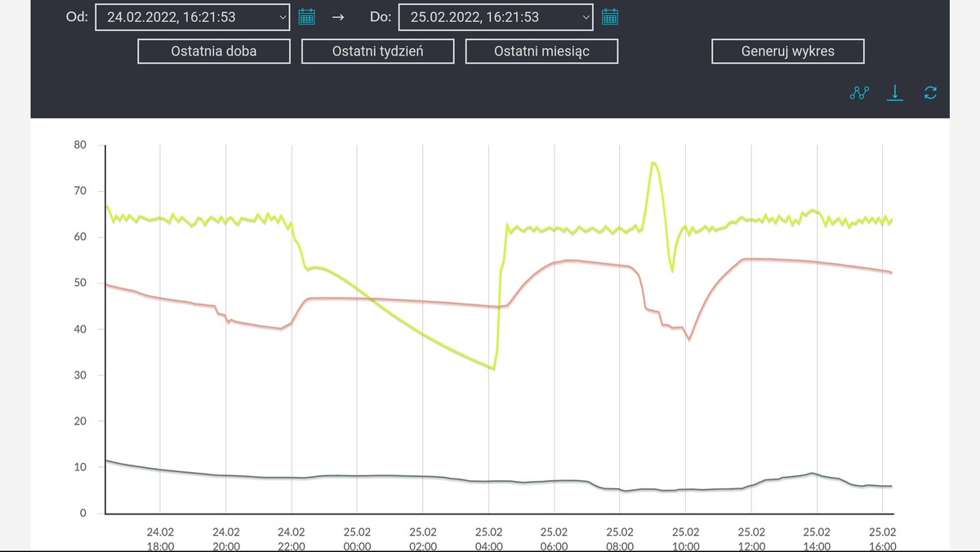The height and width of the screenshot is (552, 980).
Task: Click the 80 label on the y-axis
Action: (x=80, y=145)
